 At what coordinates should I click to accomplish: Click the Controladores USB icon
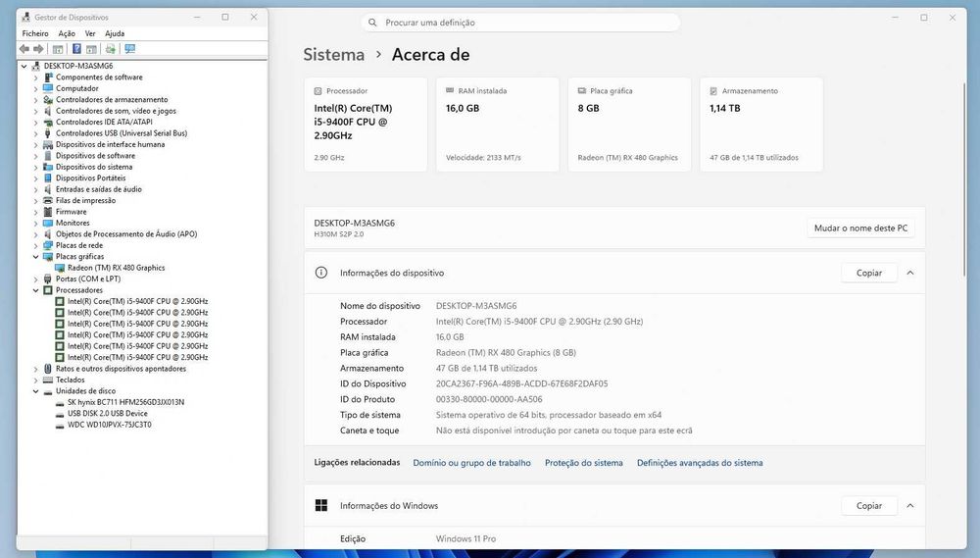click(48, 133)
